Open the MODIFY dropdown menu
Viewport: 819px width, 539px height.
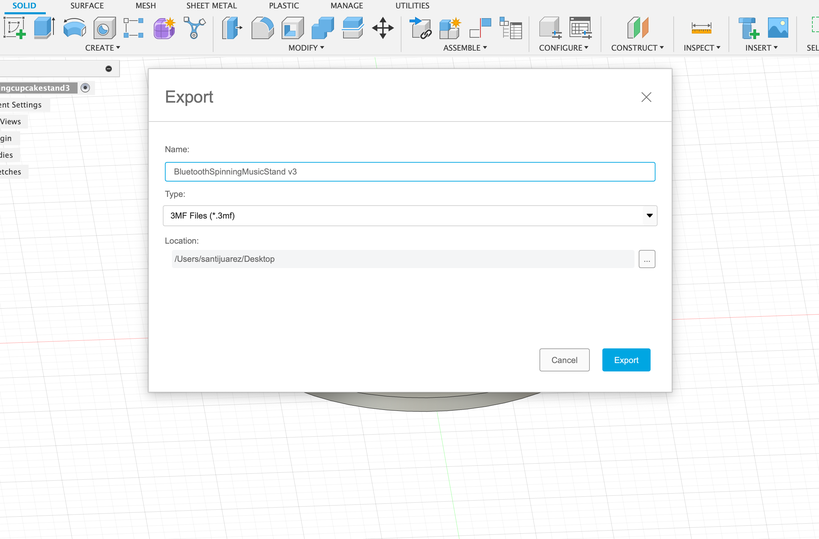click(306, 48)
